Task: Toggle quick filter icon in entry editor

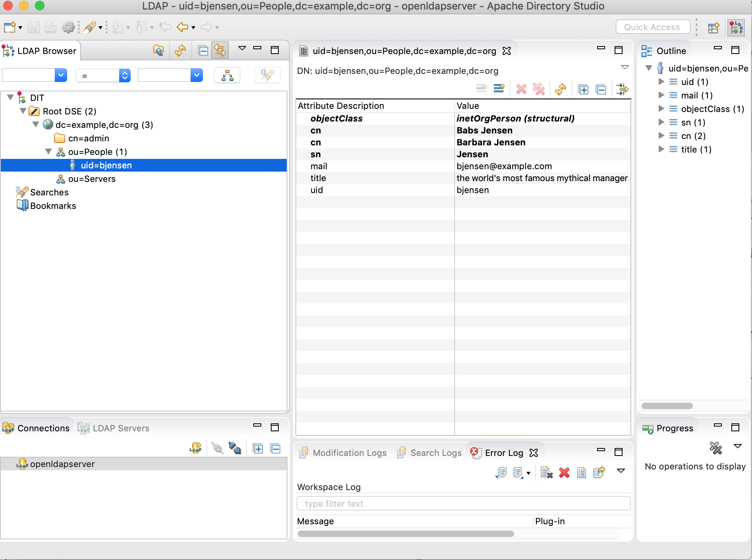Action: tap(622, 89)
